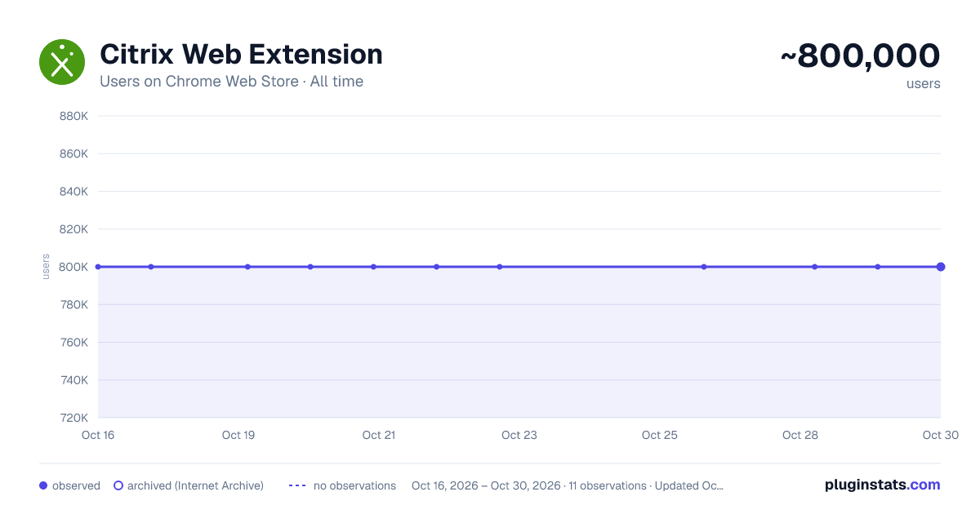Select the Oct 30 endpoint data marker
Screen dimensions: 980x514
[x=941, y=267]
